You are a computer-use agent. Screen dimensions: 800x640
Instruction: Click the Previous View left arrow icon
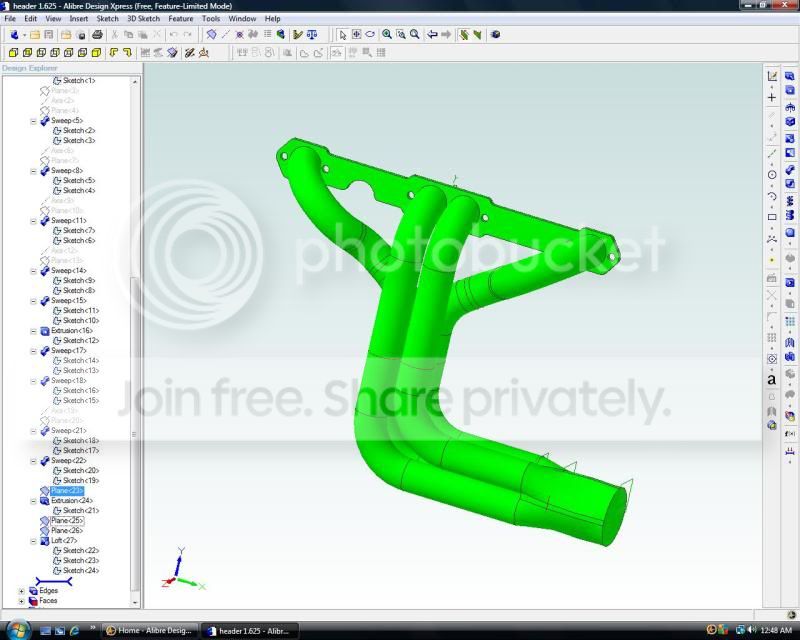pos(432,35)
